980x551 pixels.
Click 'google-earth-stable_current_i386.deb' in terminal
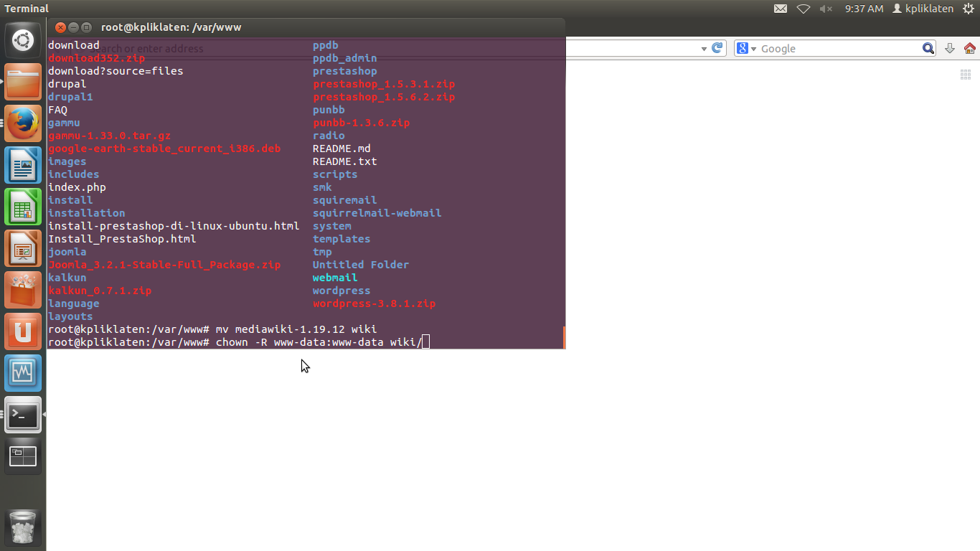164,149
